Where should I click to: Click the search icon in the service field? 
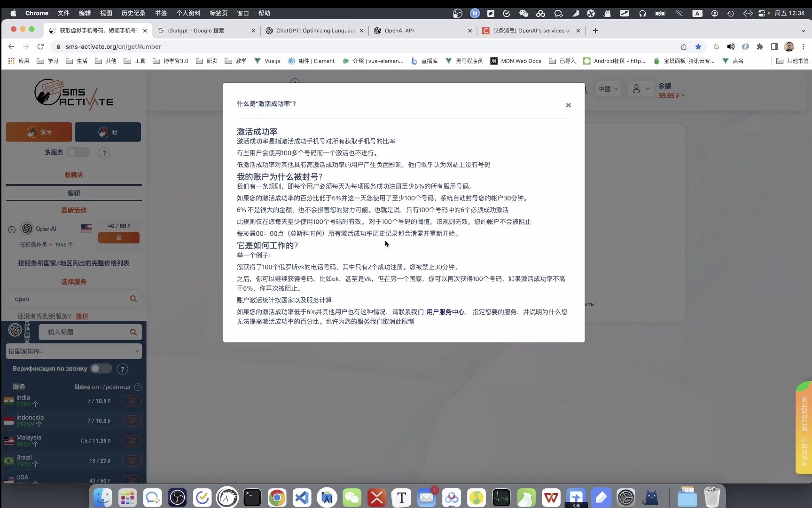(x=134, y=299)
